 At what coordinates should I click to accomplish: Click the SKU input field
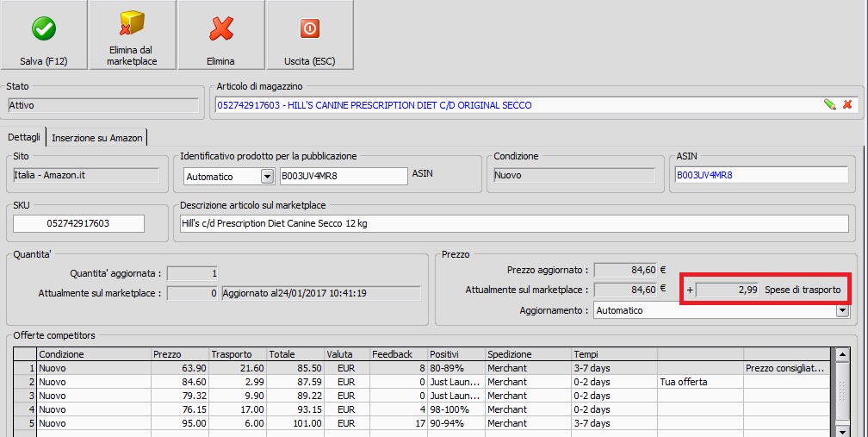[78, 223]
